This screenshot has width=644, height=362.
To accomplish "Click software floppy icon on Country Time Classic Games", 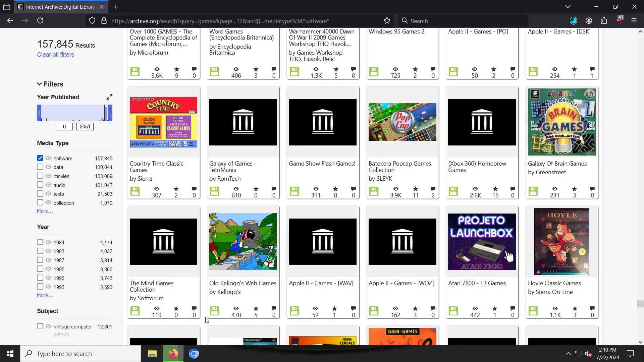I will [x=135, y=191].
